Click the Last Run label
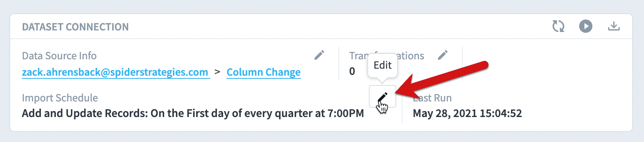The image size is (644, 142). 432,98
